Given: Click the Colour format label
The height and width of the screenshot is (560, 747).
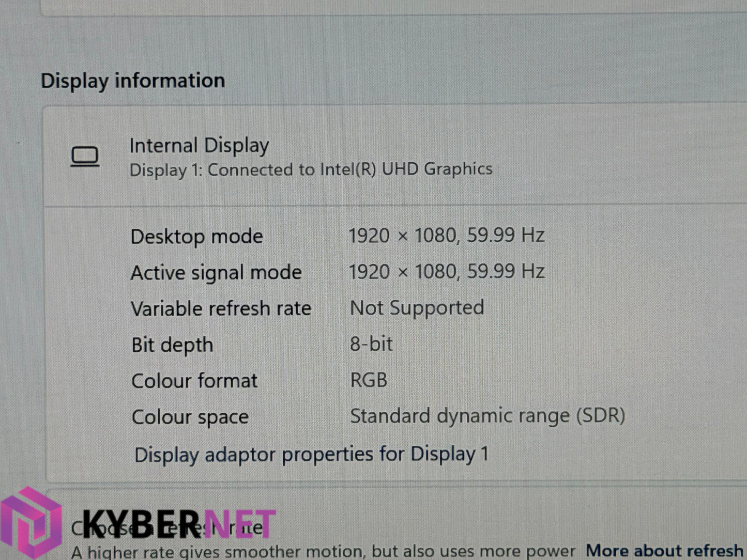Looking at the screenshot, I should coord(194,381).
